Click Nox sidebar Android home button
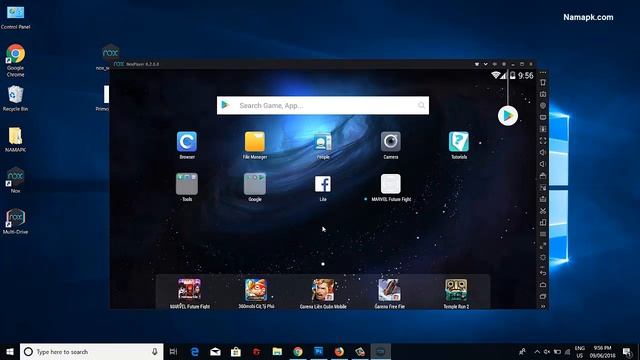Screen dimensions: 640x360 coord(543,284)
